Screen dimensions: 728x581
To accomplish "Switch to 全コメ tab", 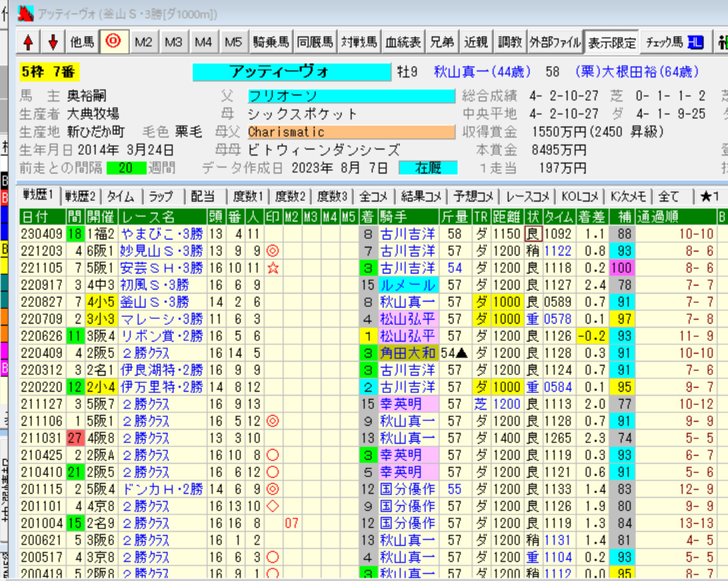I will pyautogui.click(x=373, y=197).
